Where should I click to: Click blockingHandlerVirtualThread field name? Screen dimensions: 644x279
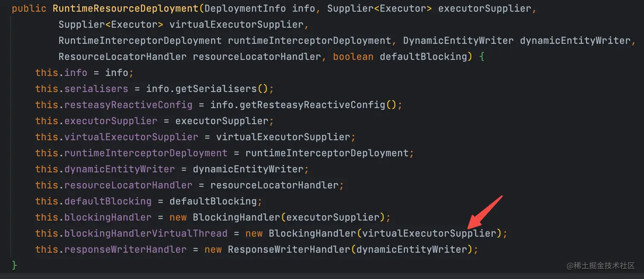point(146,233)
